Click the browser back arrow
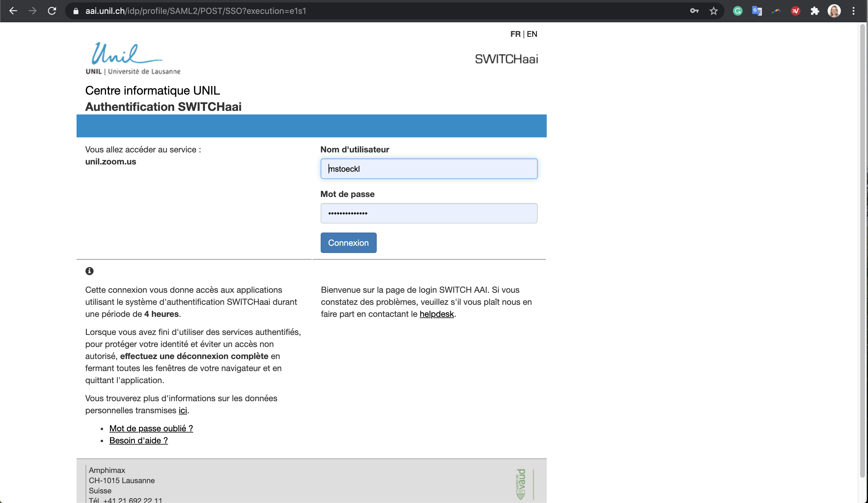 (13, 11)
